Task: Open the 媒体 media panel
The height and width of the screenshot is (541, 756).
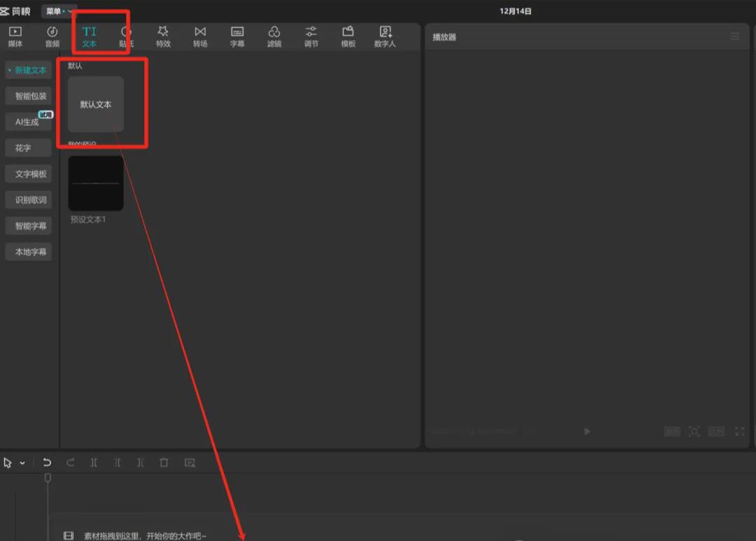Action: (x=14, y=36)
